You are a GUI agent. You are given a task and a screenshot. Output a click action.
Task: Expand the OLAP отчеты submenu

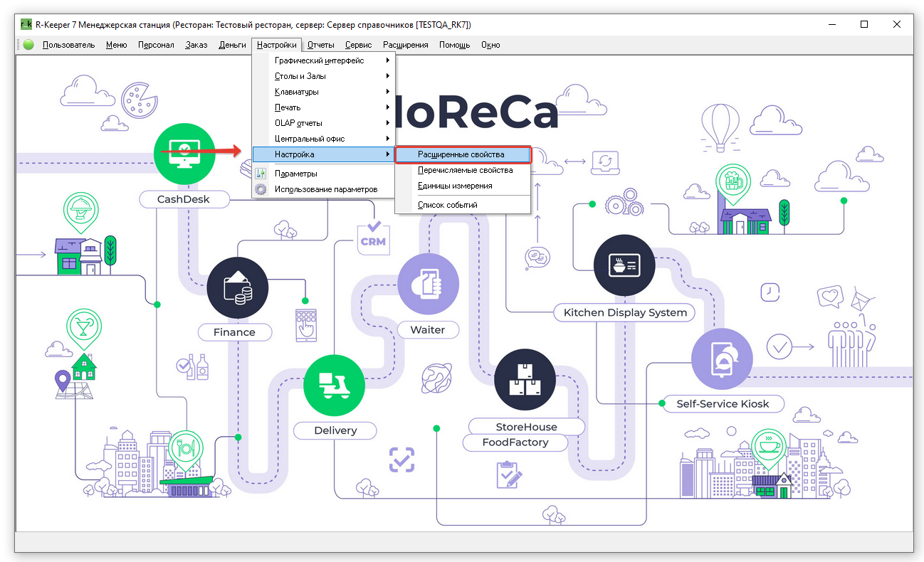tap(298, 123)
